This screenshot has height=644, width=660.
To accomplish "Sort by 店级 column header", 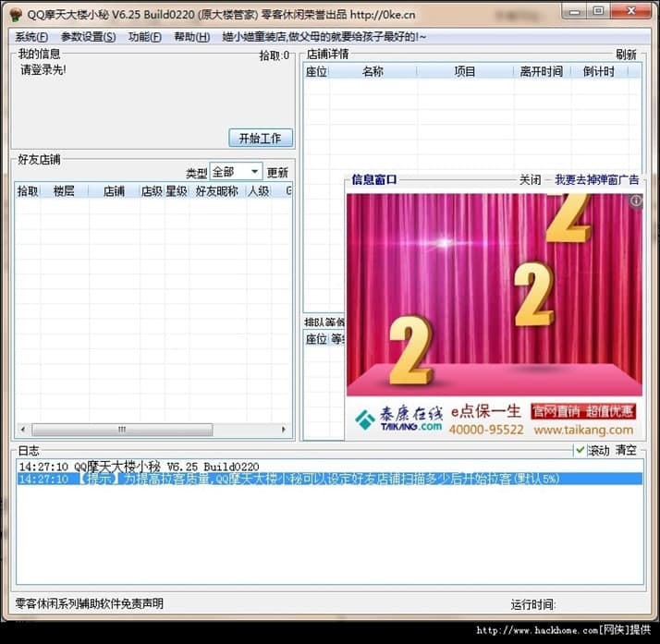I will (152, 191).
